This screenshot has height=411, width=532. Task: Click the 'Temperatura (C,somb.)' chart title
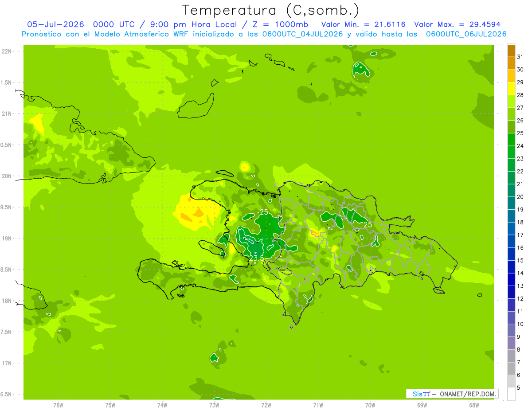coord(271,10)
